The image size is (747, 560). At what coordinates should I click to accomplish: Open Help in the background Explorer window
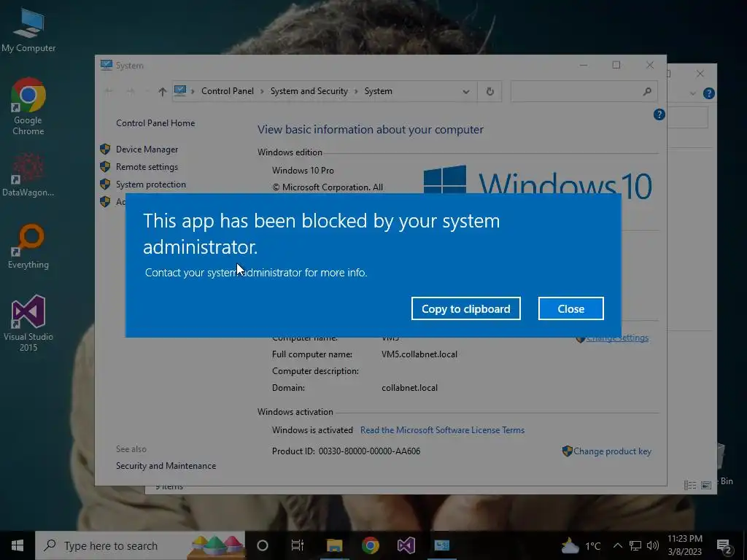pyautogui.click(x=708, y=93)
